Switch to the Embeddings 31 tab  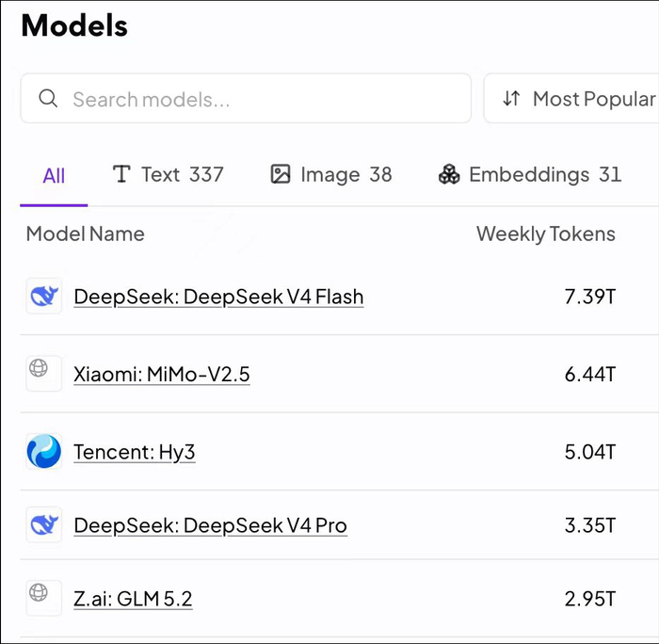pyautogui.click(x=530, y=174)
